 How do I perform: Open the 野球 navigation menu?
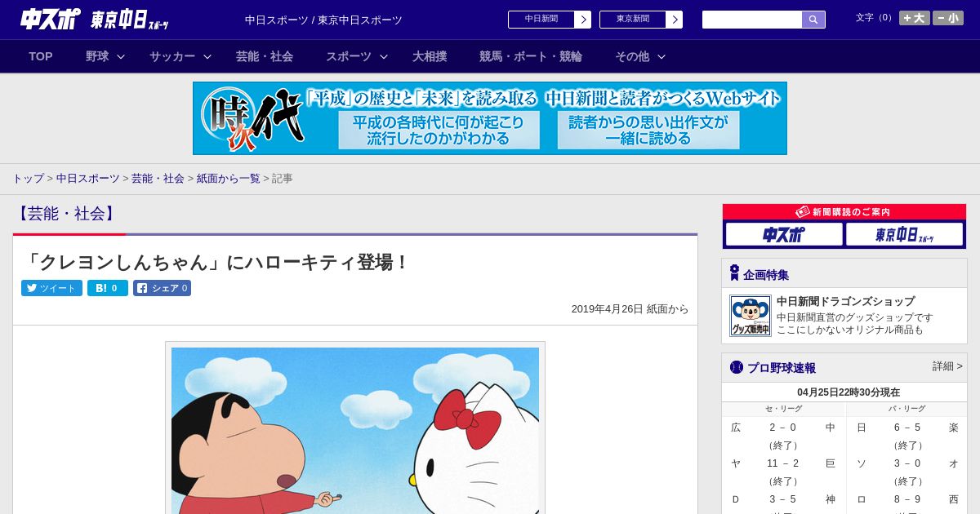coord(97,56)
